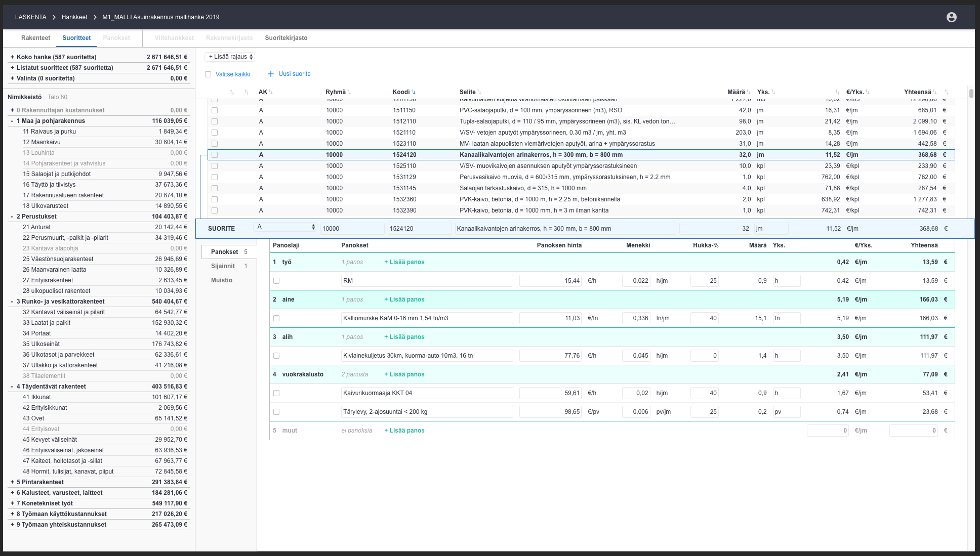Click the plus icon for Uusi suorite
Viewport: 980px width, 556px height.
(271, 74)
